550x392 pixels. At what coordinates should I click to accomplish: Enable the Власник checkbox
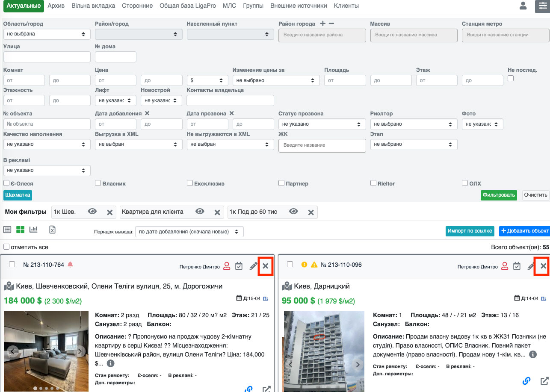[x=98, y=183]
